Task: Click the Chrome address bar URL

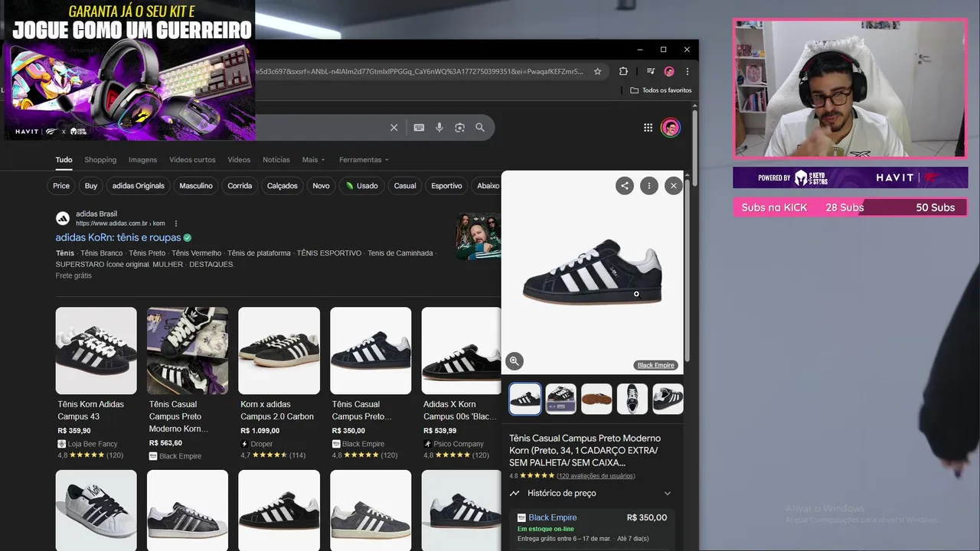Action: coord(421,71)
